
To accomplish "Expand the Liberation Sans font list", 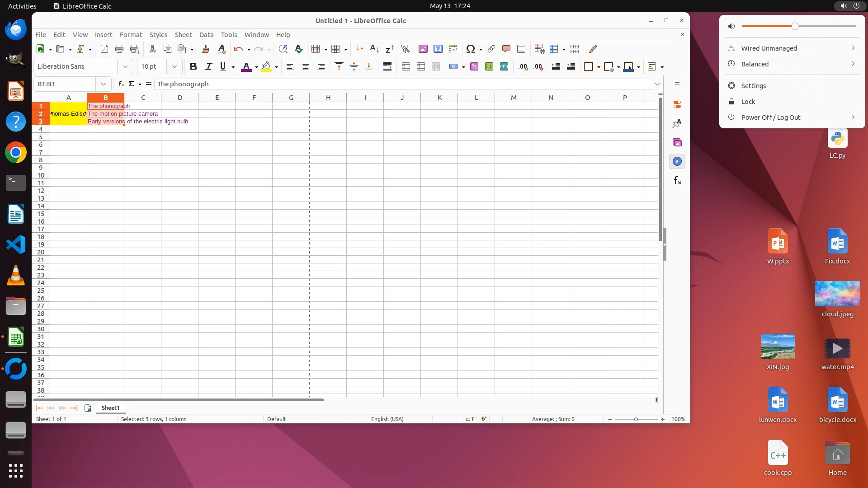I will point(125,66).
